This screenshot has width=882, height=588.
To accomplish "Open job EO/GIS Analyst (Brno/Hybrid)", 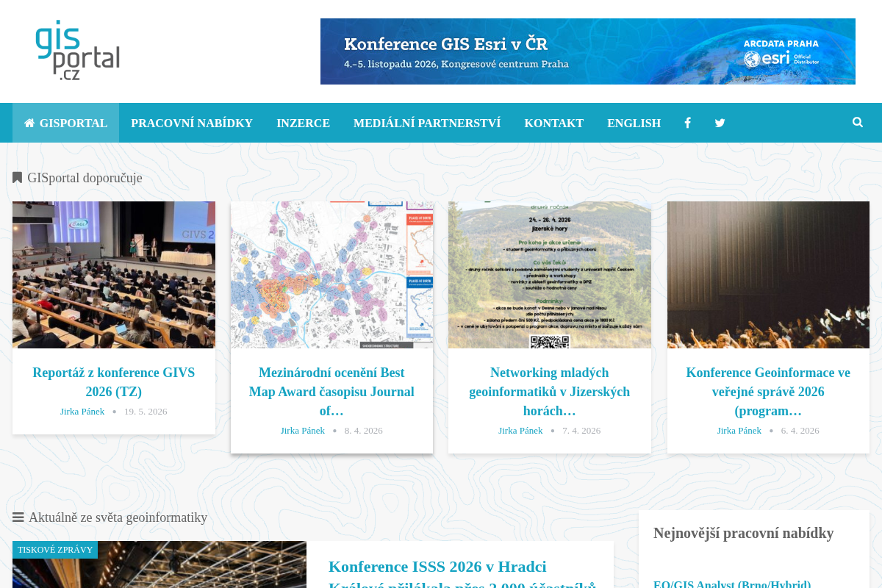I will click(732, 584).
